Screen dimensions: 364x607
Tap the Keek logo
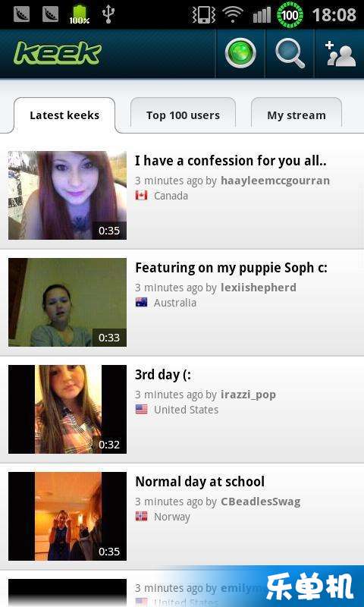coord(58,53)
